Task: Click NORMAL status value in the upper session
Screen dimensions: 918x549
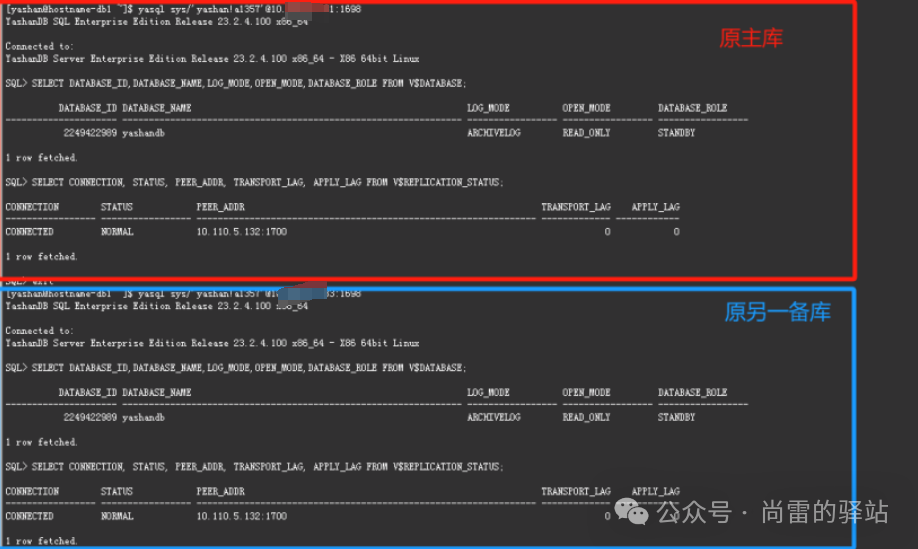Action: [x=117, y=232]
